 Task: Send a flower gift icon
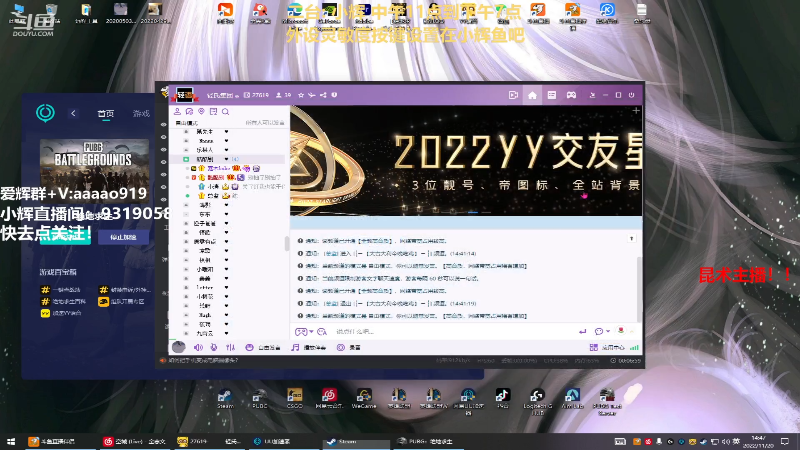coord(621,331)
